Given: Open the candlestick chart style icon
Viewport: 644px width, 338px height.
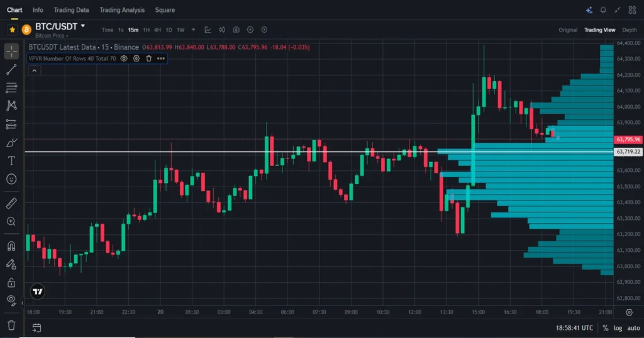Looking at the screenshot, I should pyautogui.click(x=222, y=30).
